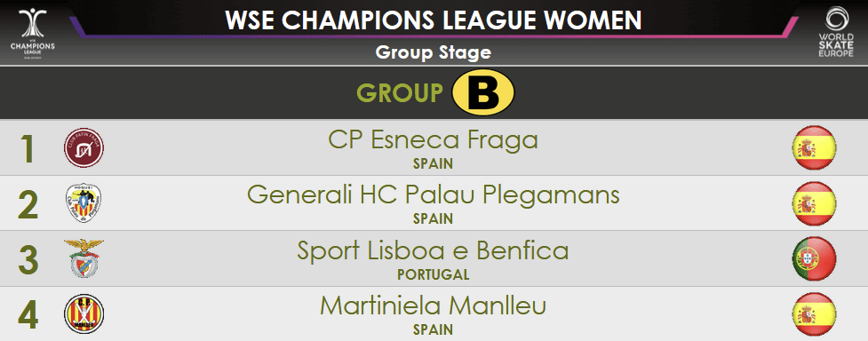Click the Portugal flag beside Benfica
Screen dimensions: 868x341
tap(815, 258)
